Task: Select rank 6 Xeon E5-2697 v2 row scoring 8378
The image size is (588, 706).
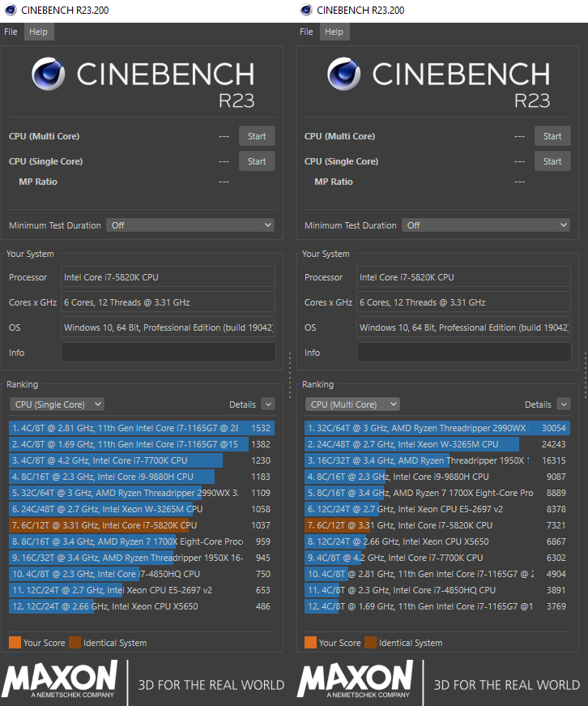Action: (437, 509)
